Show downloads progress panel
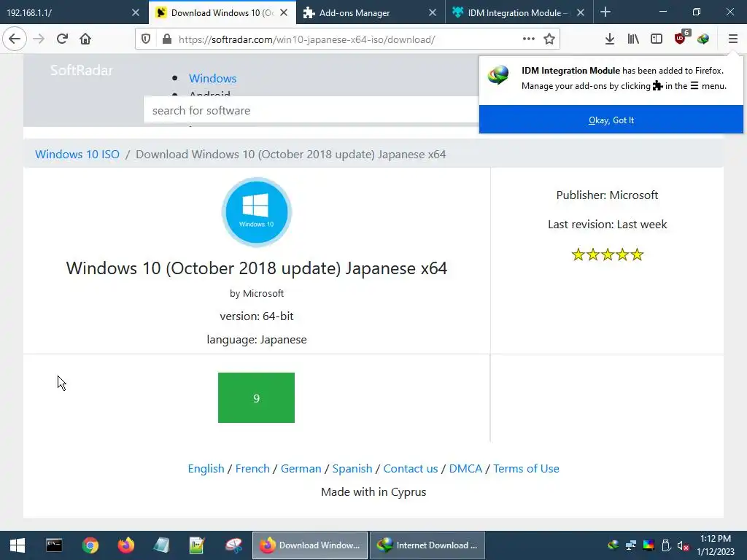Viewport: 747px width, 560px height. coord(609,39)
